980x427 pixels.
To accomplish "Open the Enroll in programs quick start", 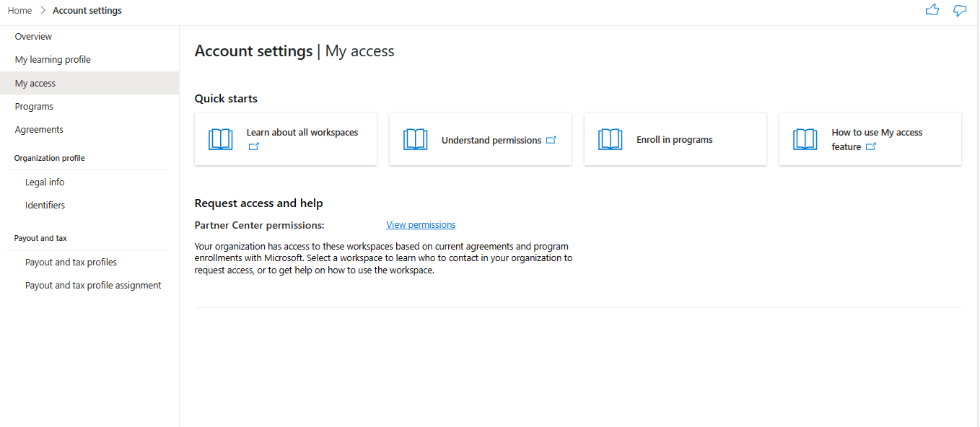I will [675, 140].
